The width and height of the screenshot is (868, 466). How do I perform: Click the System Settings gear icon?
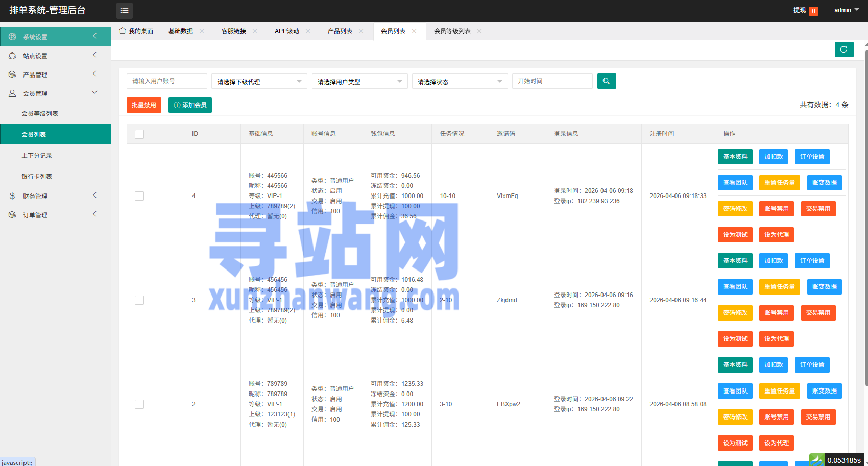(12, 37)
